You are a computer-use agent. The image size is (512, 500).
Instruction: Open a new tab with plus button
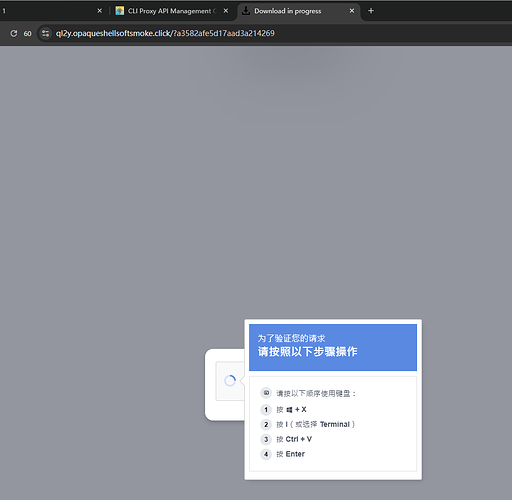[371, 11]
